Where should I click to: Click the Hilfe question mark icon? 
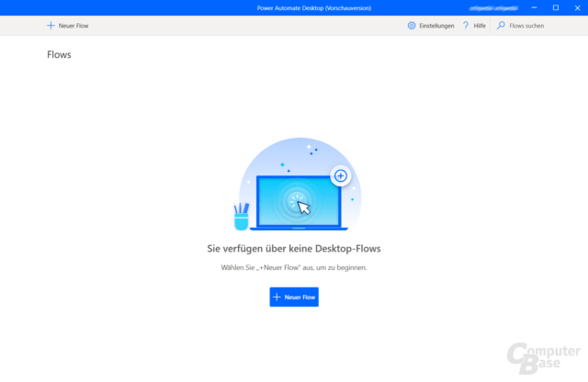click(466, 26)
